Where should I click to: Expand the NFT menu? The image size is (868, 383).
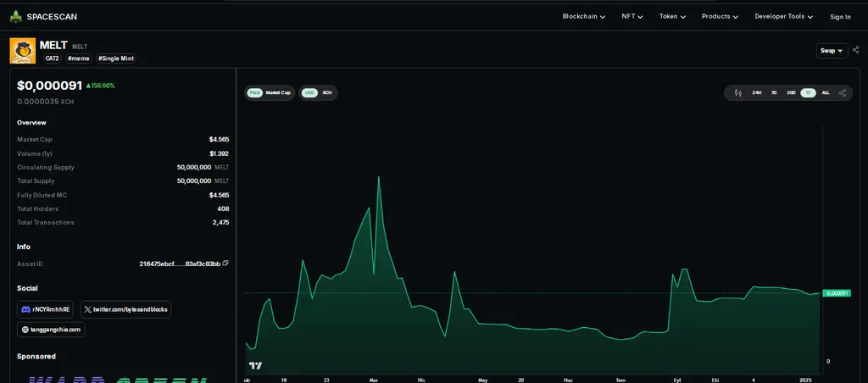tap(632, 17)
